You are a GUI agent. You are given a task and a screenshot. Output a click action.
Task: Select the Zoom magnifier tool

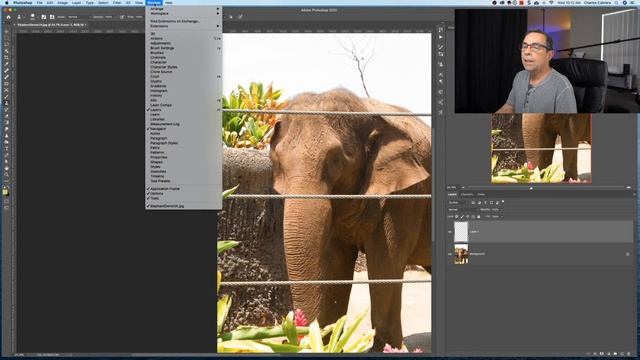(6, 175)
